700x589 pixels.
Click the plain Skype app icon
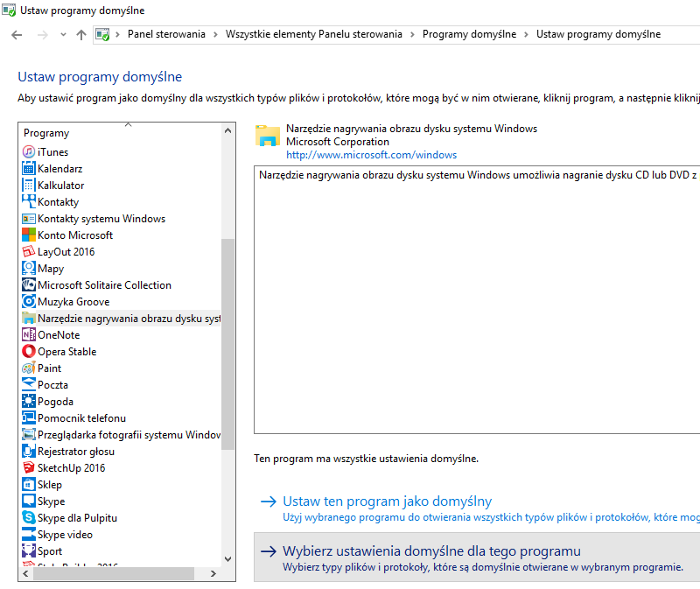29,501
